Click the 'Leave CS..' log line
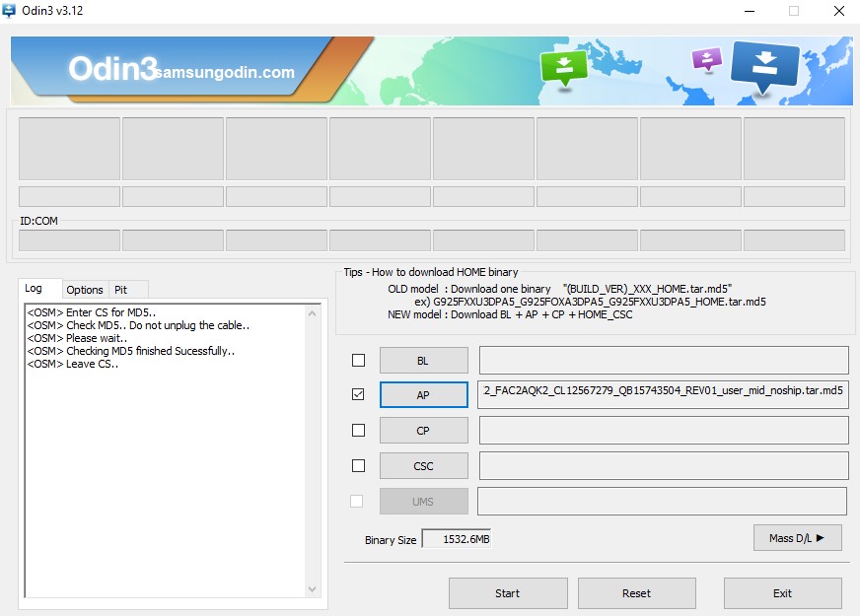The height and width of the screenshot is (616, 860). click(72, 364)
